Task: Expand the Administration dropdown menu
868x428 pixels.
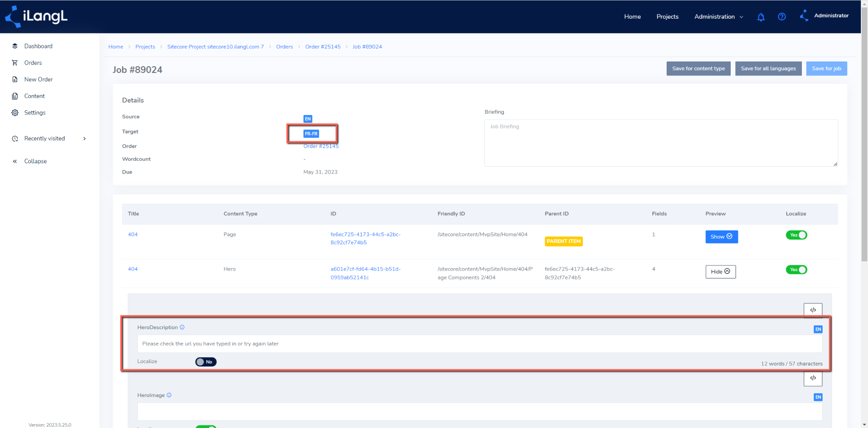Action: click(x=719, y=17)
